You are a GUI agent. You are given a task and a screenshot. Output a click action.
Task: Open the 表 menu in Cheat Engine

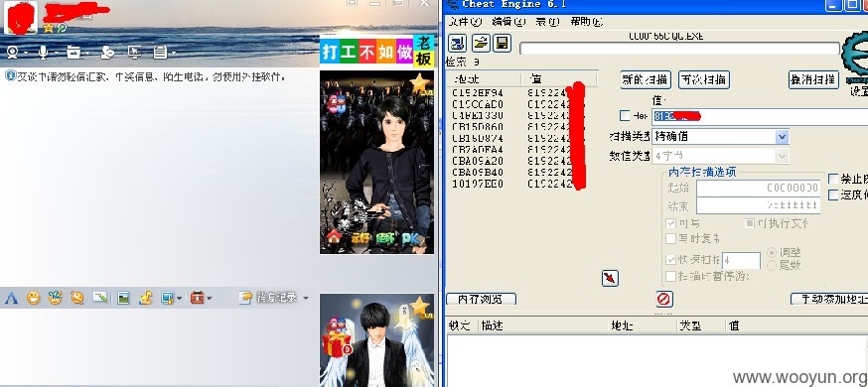547,22
